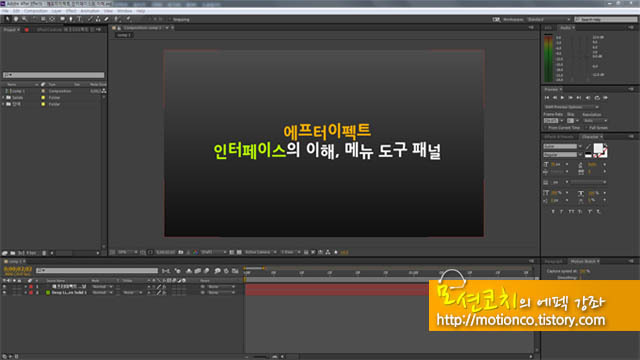
Task: Open the File menu
Action: (6, 11)
